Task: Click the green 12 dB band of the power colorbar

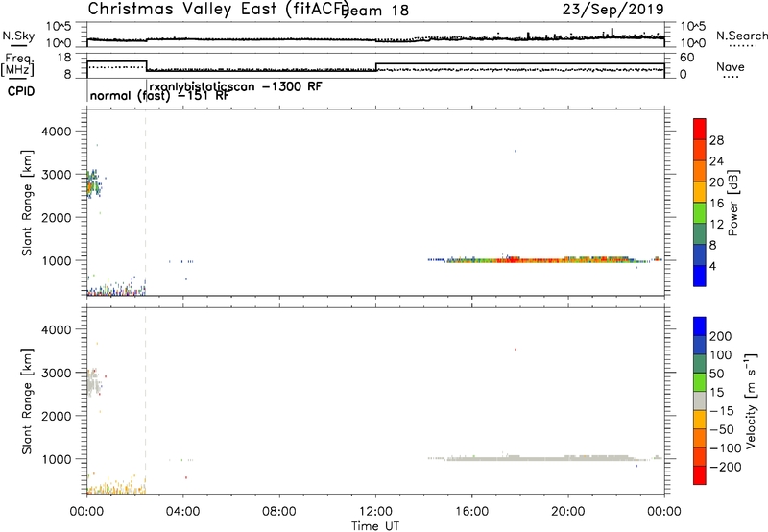Action: coord(700,213)
